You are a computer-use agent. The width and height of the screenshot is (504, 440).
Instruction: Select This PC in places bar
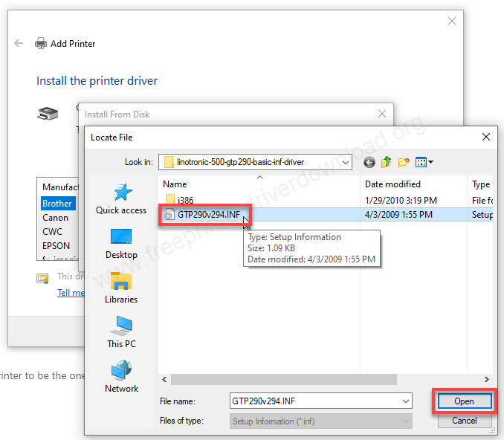tap(121, 332)
